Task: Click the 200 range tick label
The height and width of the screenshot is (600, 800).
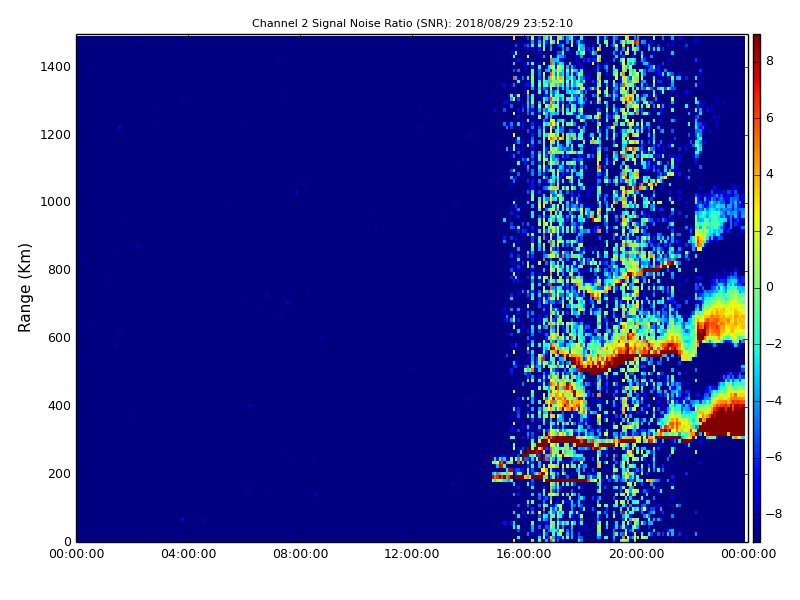Action: [x=59, y=473]
